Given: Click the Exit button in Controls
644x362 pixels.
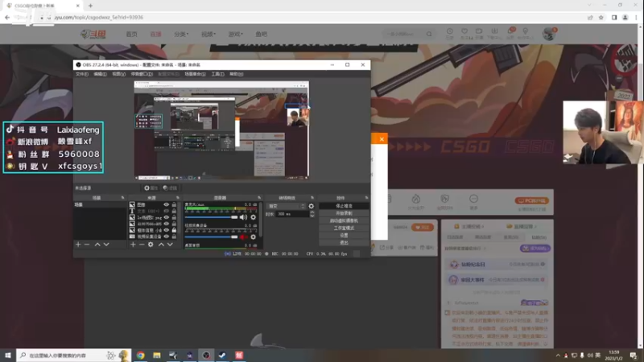Looking at the screenshot, I should click(x=344, y=243).
